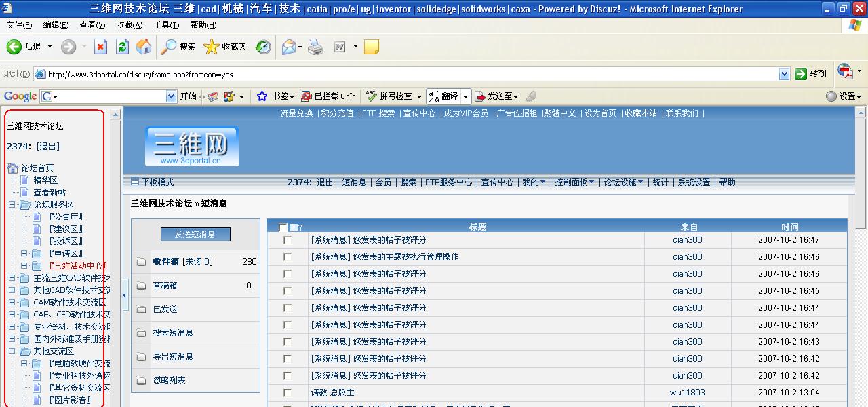
Task: Click sender wu11803 link
Action: (687, 393)
